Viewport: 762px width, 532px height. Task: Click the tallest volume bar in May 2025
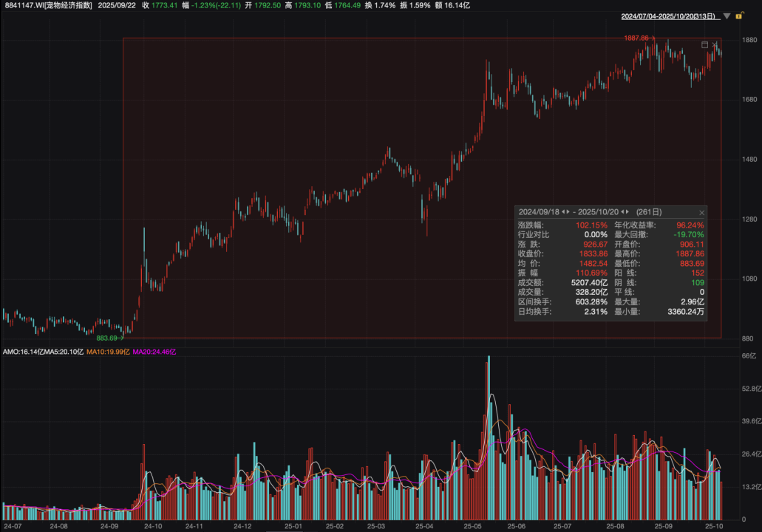(489, 437)
